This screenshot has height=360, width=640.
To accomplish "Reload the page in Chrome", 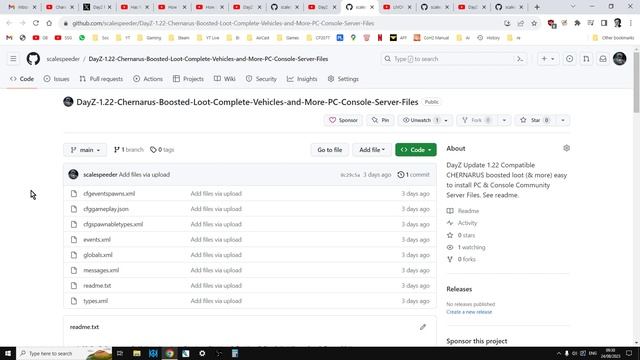I will pos(36,23).
